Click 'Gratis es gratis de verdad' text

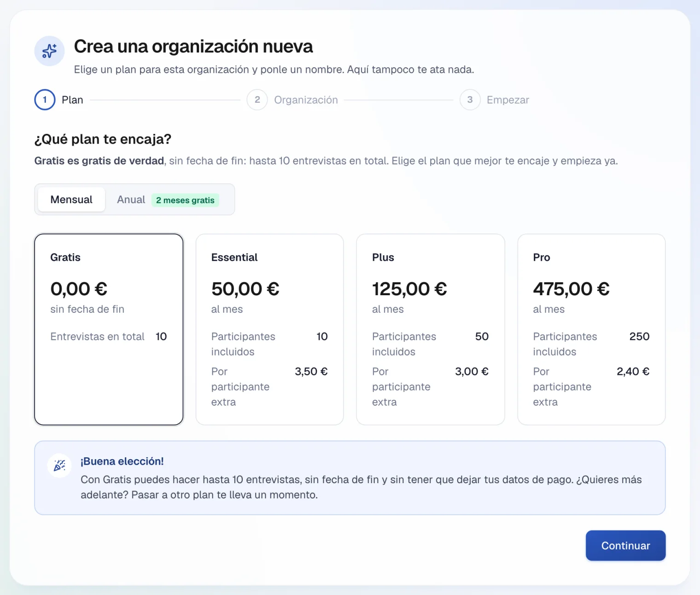(99, 161)
